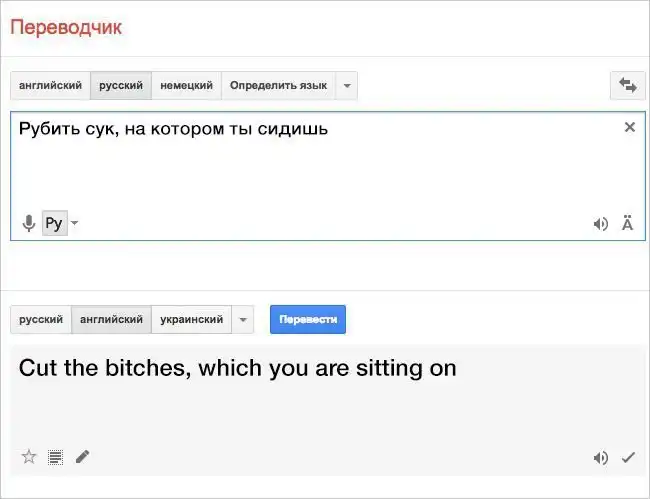The width and height of the screenshot is (650, 499).
Task: Expand the source language list dropdown
Action: pyautogui.click(x=346, y=86)
